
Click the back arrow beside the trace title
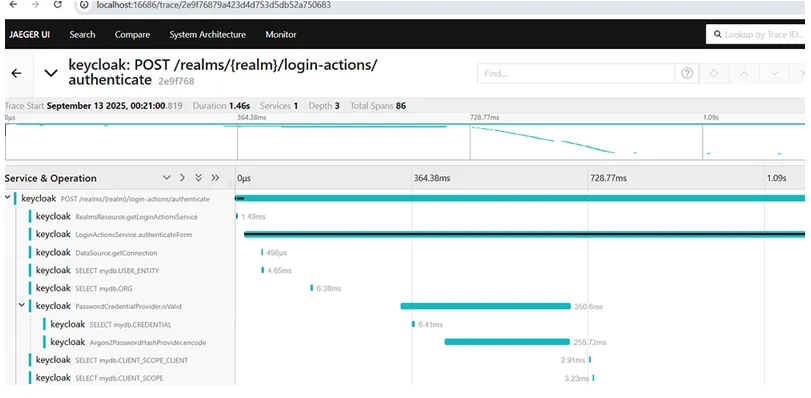pyautogui.click(x=16, y=73)
